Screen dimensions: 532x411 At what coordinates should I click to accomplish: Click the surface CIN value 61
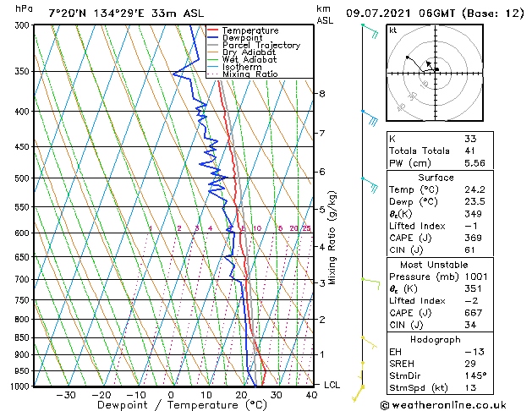(x=469, y=250)
